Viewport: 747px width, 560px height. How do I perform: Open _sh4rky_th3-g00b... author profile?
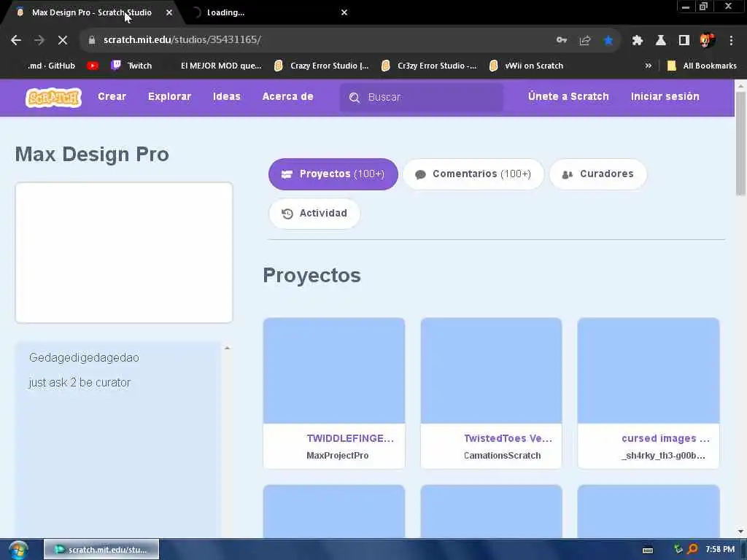(x=663, y=456)
